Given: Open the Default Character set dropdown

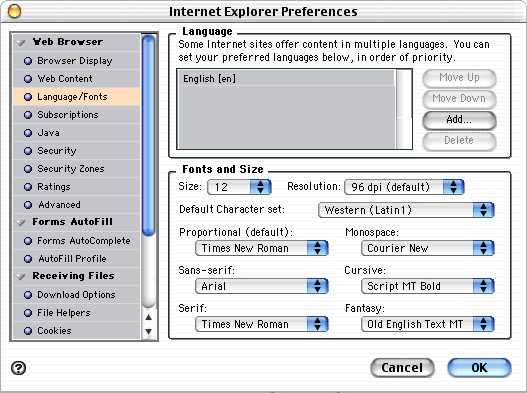Looking at the screenshot, I should pyautogui.click(x=406, y=210).
